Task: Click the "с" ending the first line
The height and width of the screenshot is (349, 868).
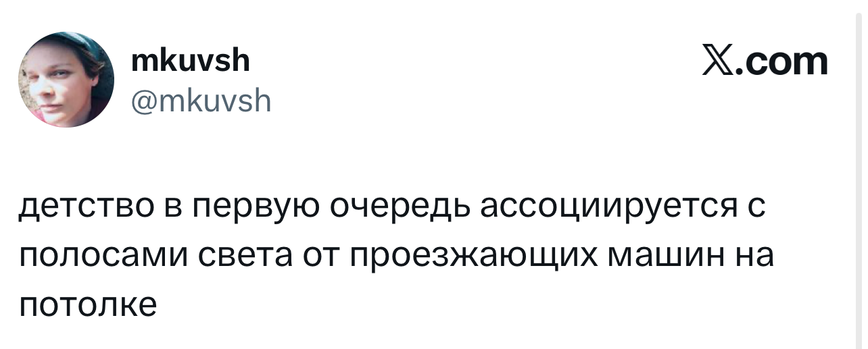Action: coord(756,207)
